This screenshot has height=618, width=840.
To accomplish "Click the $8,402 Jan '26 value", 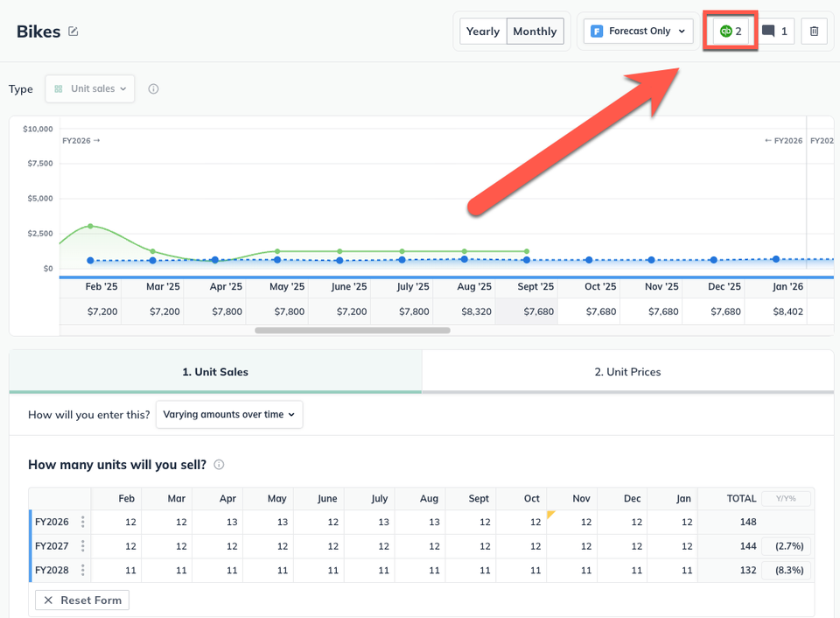I will (787, 312).
